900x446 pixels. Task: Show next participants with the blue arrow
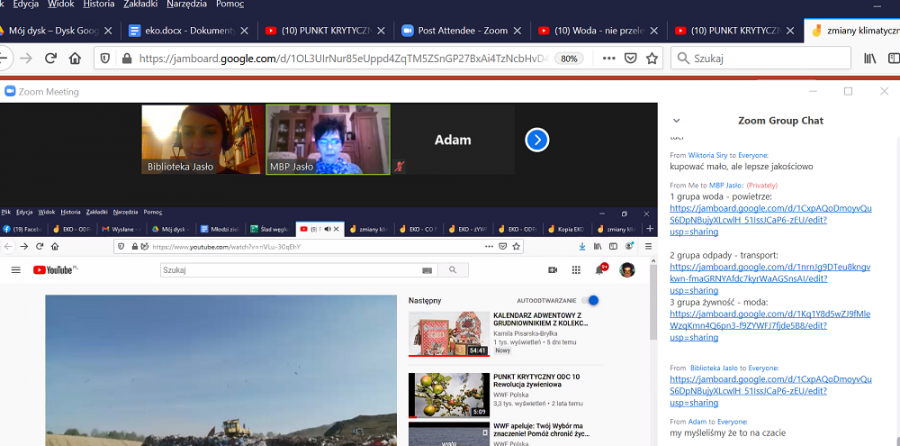537,139
